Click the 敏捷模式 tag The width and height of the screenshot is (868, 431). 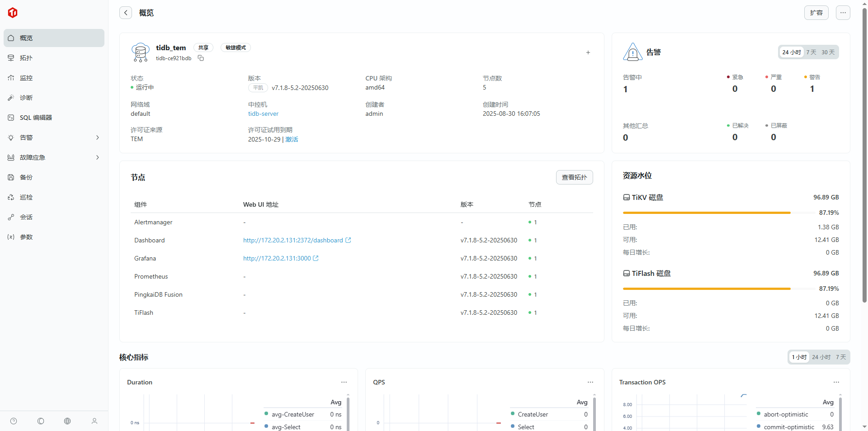pos(236,47)
